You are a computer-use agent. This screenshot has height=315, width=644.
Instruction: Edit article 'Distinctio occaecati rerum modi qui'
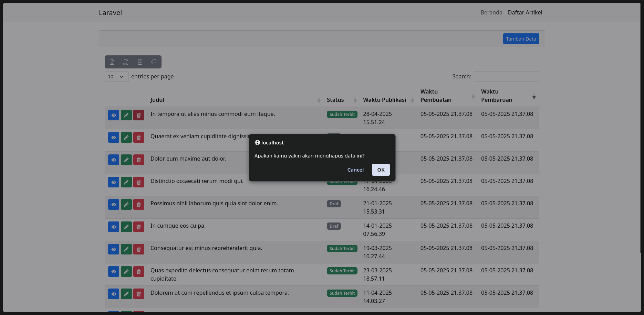(126, 182)
